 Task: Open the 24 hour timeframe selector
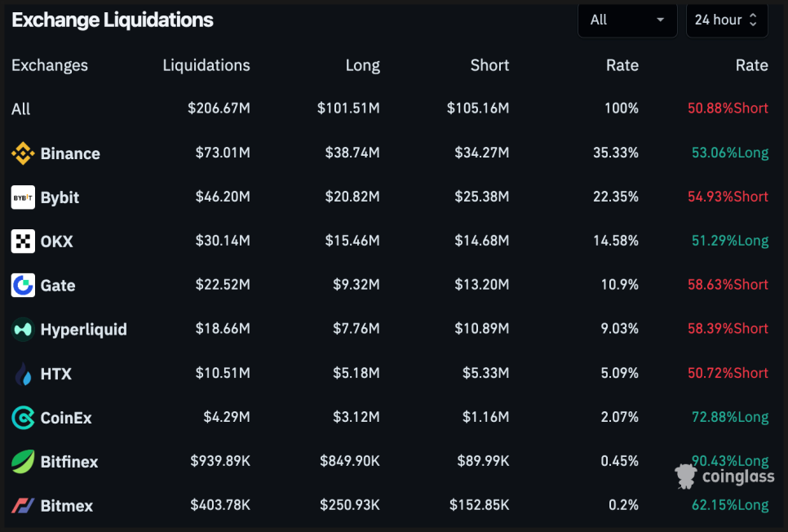727,20
